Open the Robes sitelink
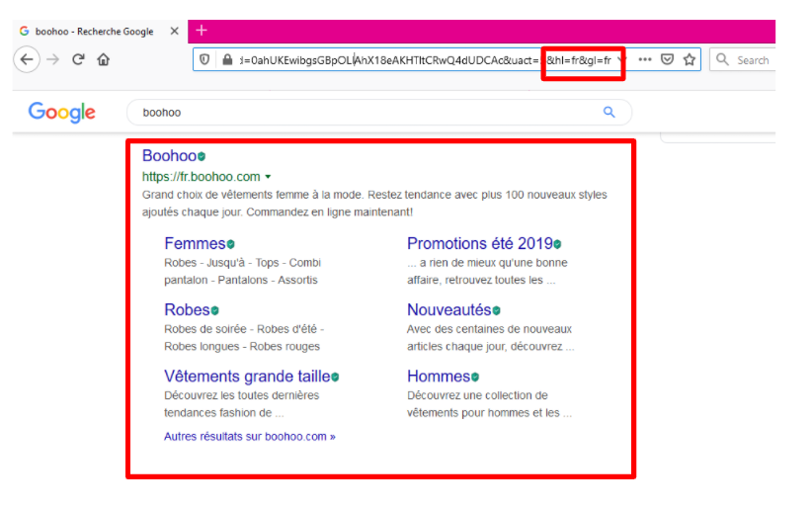Image resolution: width=812 pixels, height=509 pixels. coord(187,310)
